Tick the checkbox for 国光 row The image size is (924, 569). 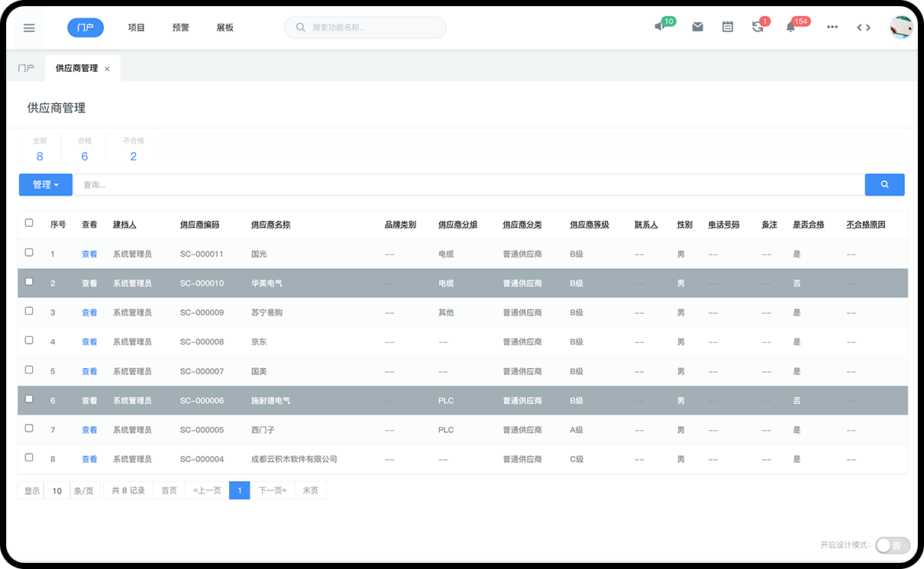pyautogui.click(x=29, y=253)
